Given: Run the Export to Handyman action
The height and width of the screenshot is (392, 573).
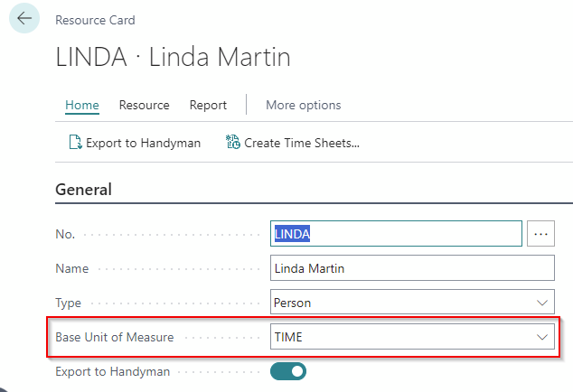Looking at the screenshot, I should click(135, 143).
